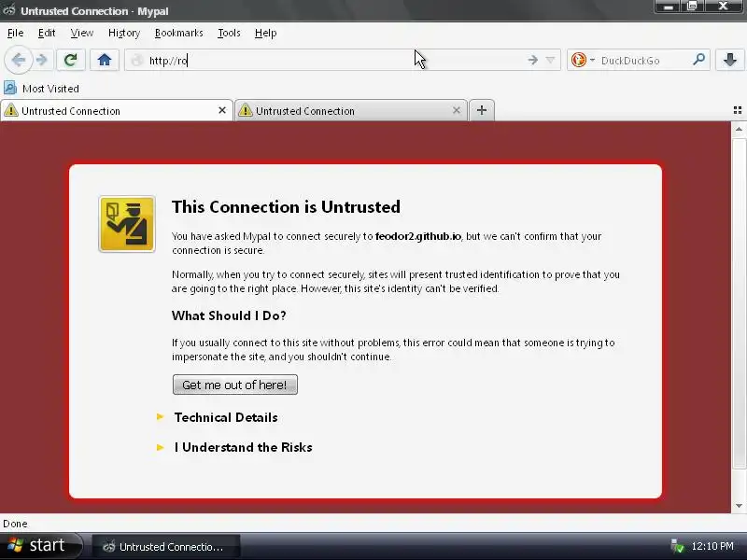Expand I Understand the Risks section
The image size is (747, 560).
point(243,448)
